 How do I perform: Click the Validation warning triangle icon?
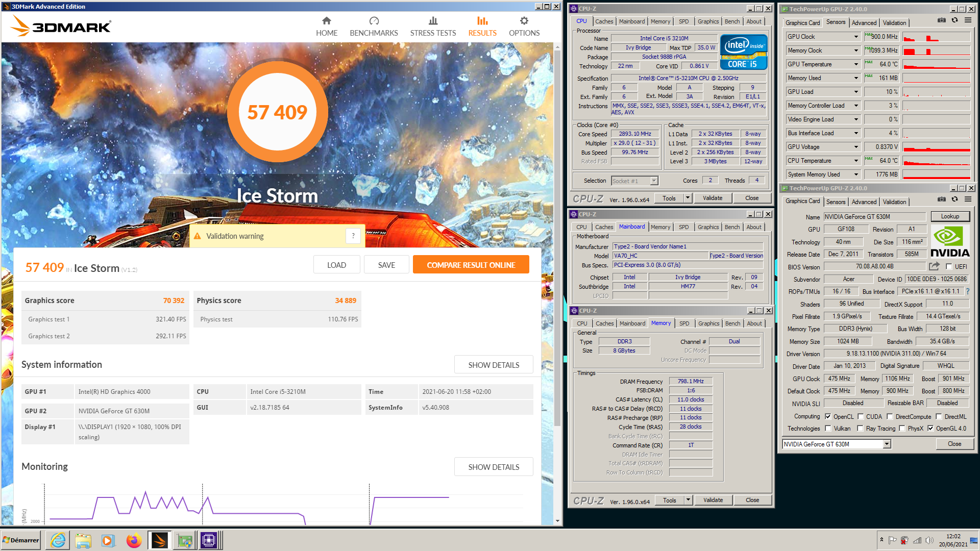(198, 236)
